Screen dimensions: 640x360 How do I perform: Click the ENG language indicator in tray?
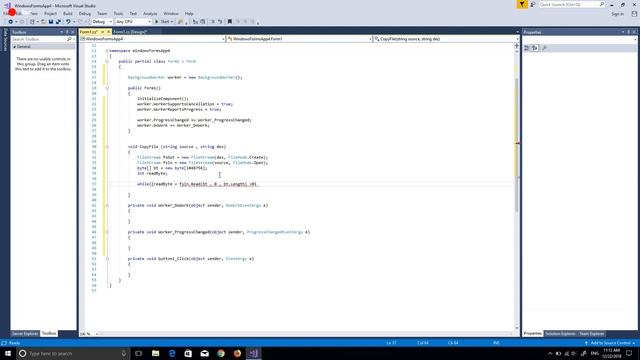tap(595, 353)
